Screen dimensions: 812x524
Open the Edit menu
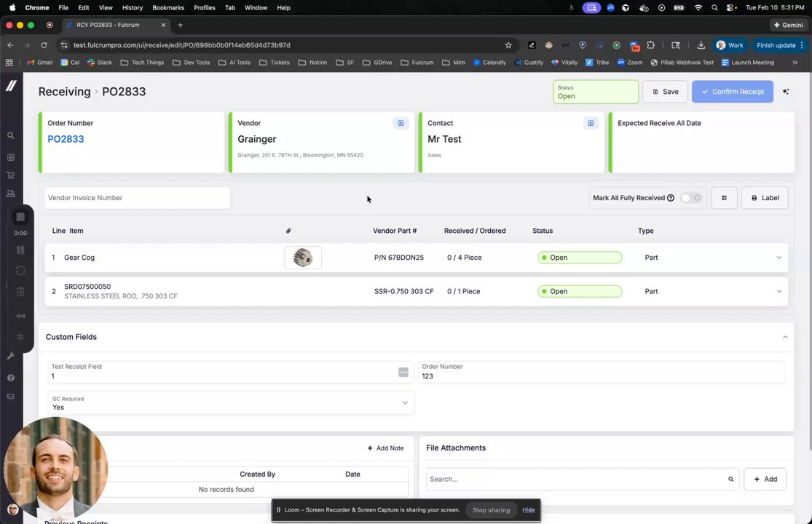(83, 8)
